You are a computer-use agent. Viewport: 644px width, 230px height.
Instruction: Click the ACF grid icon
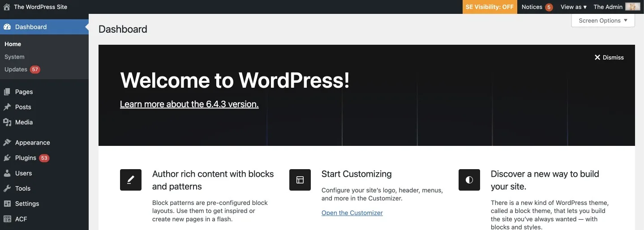pyautogui.click(x=7, y=219)
